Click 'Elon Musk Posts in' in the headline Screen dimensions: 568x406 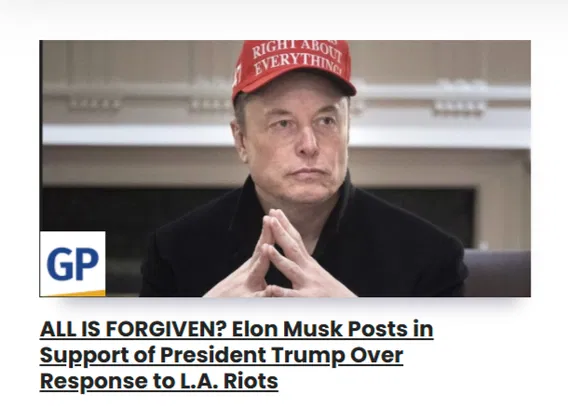pyautogui.click(x=333, y=329)
